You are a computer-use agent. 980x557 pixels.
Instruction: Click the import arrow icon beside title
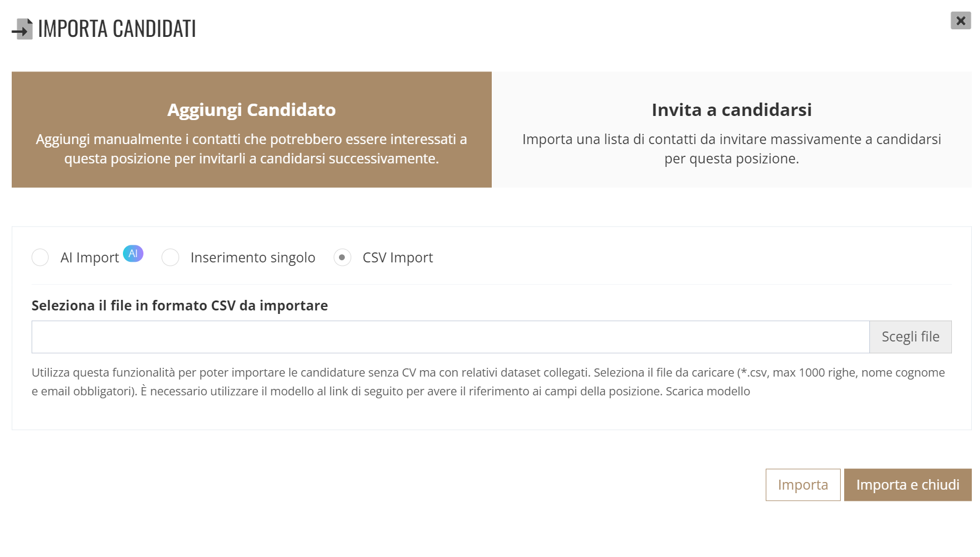click(x=22, y=29)
